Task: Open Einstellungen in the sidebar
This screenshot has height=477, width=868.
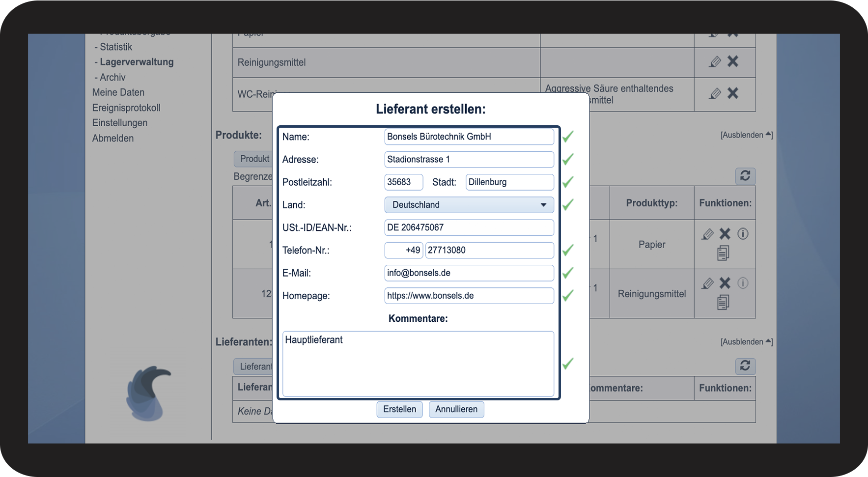Action: click(120, 123)
